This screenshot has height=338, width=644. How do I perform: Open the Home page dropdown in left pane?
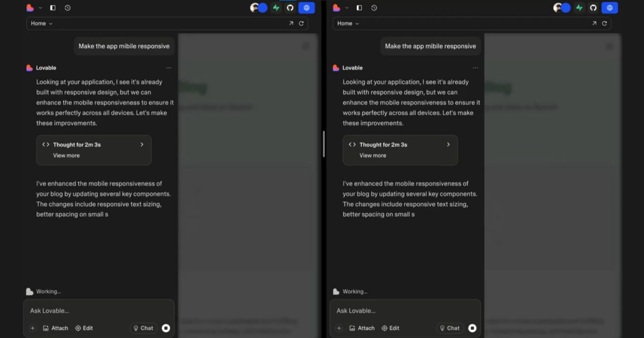point(42,23)
